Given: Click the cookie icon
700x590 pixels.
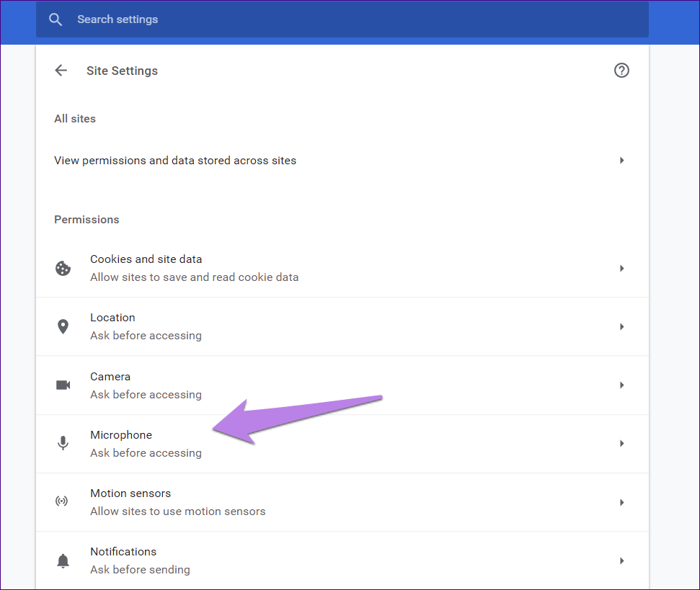Looking at the screenshot, I should coord(63,268).
